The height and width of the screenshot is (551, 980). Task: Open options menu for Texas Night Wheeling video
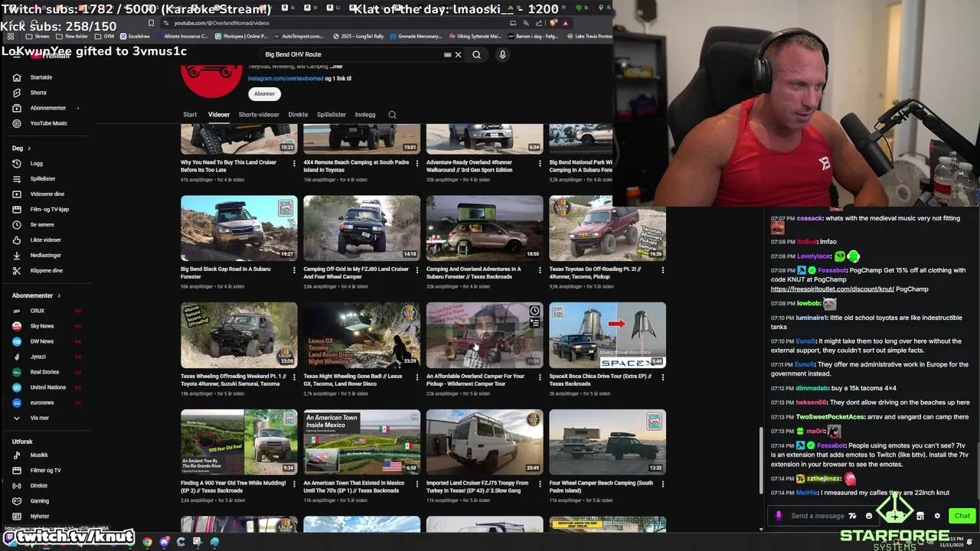pyautogui.click(x=417, y=377)
